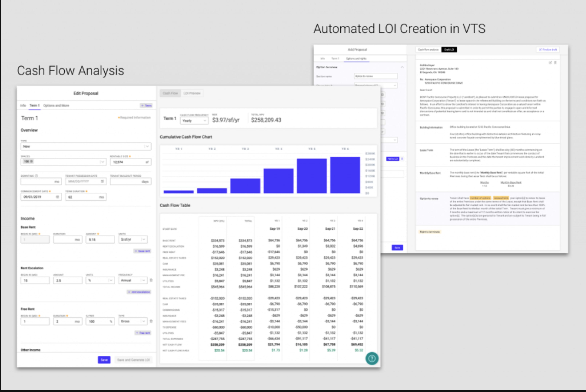The height and width of the screenshot is (392, 586).
Task: Open the Tenant Possession Date calendar icon
Action: (x=102, y=181)
